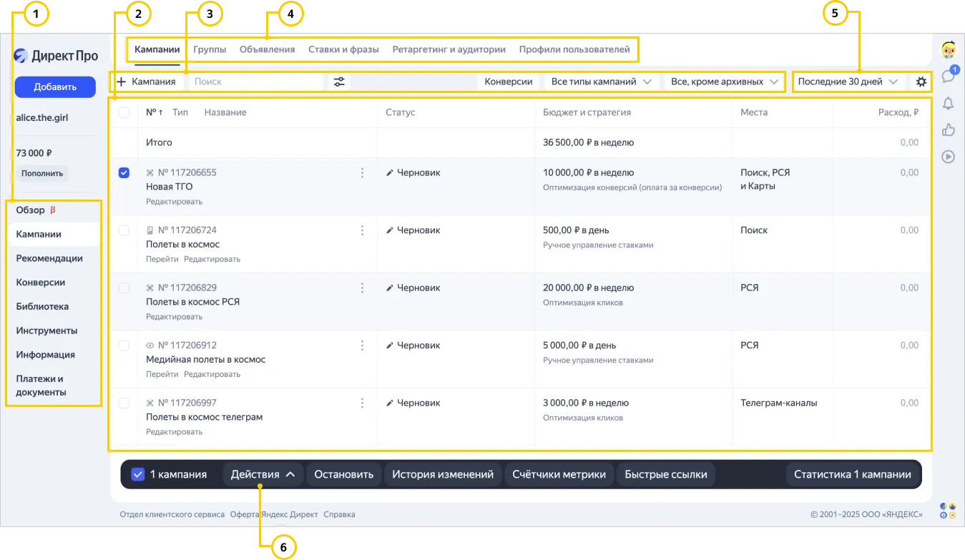Click the Остановить button
Image resolution: width=965 pixels, height=560 pixels.
(x=344, y=474)
